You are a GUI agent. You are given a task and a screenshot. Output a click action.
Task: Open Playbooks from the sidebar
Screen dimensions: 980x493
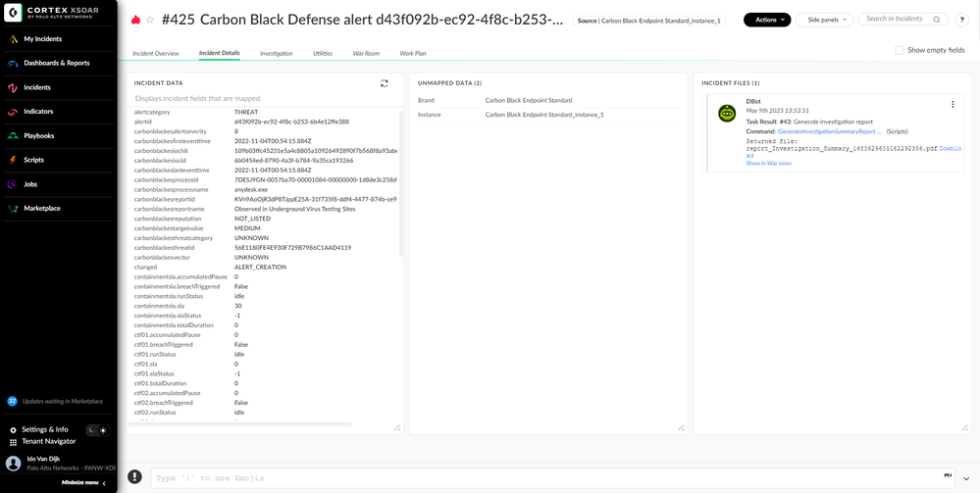point(39,135)
